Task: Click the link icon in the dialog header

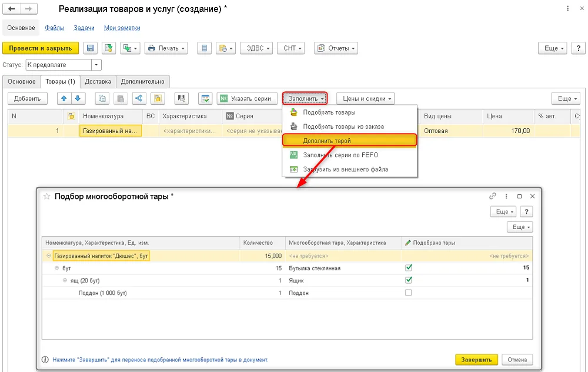Action: click(492, 196)
